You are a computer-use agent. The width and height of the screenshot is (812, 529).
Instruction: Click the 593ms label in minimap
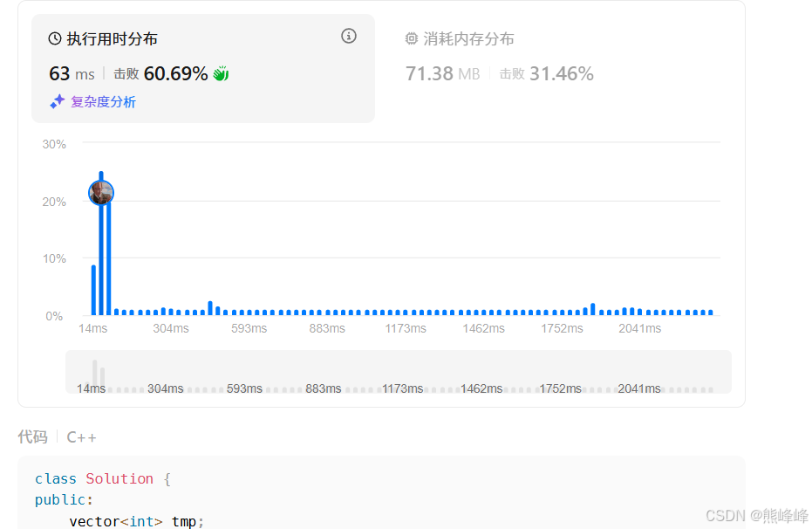tap(244, 388)
